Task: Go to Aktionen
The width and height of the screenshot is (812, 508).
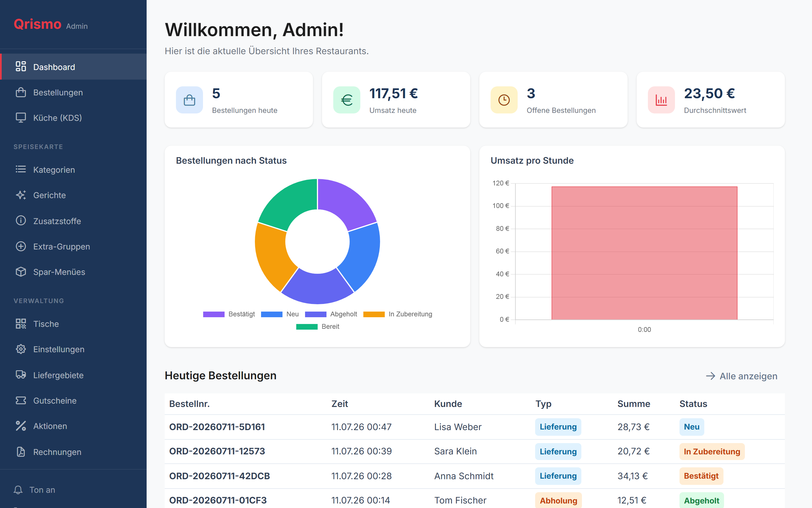Action: tap(73, 426)
